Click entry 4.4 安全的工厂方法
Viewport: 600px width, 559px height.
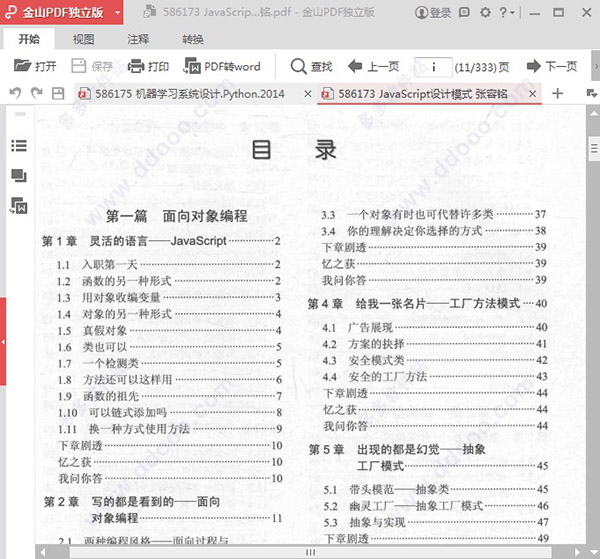[435, 377]
